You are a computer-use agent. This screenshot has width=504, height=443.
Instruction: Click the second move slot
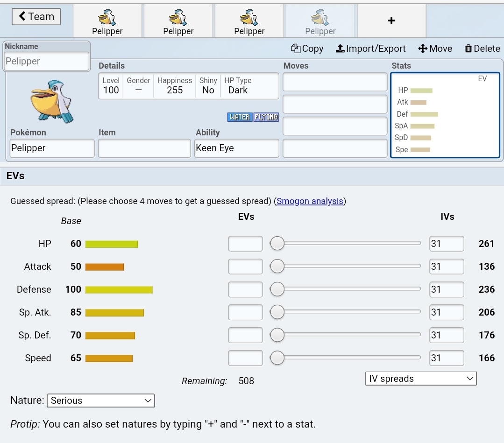point(335,104)
